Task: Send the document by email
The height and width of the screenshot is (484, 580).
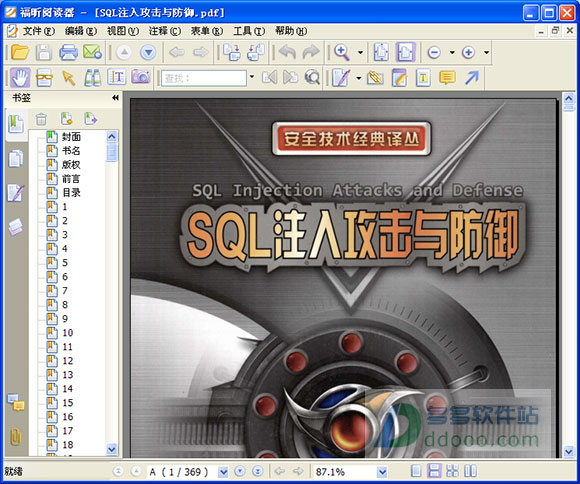Action: 92,52
